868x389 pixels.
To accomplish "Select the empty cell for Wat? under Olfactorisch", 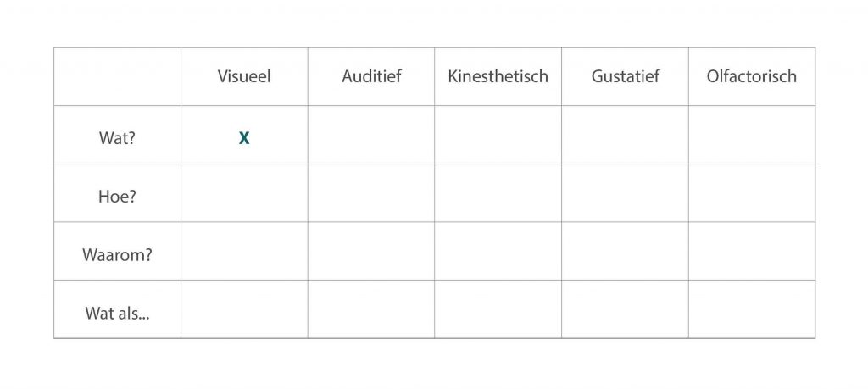I will (x=751, y=135).
